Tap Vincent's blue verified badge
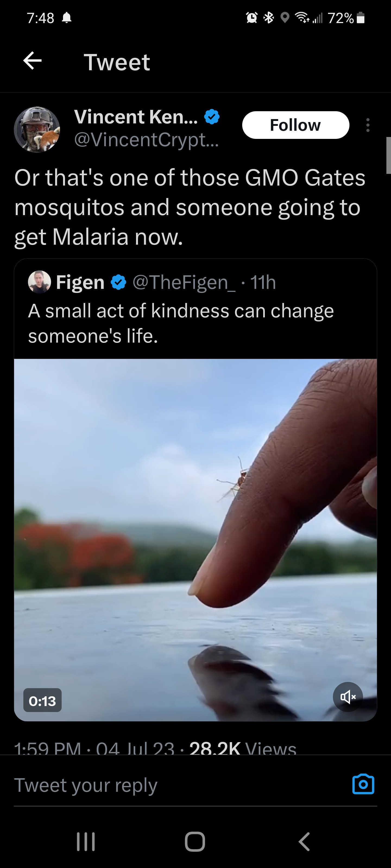 pyautogui.click(x=212, y=117)
